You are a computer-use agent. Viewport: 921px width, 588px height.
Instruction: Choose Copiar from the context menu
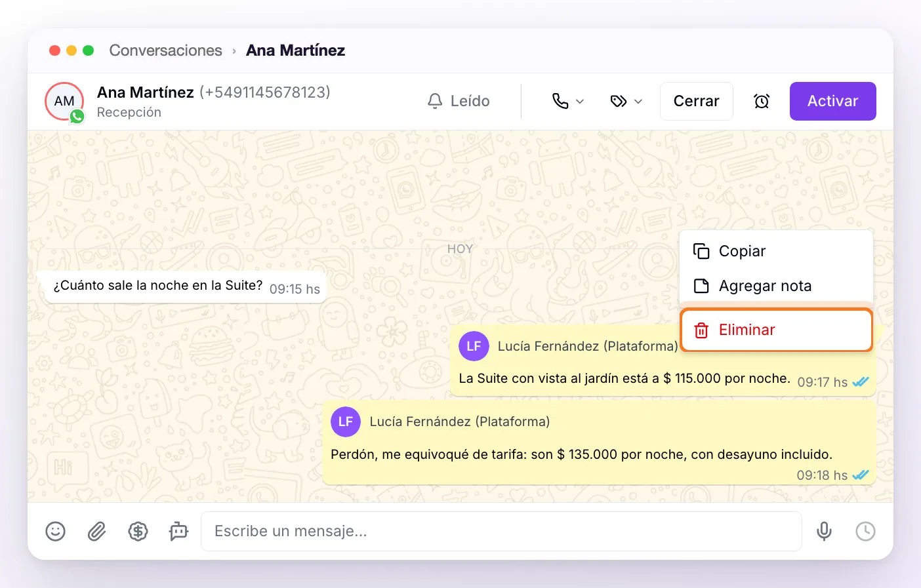pos(776,251)
